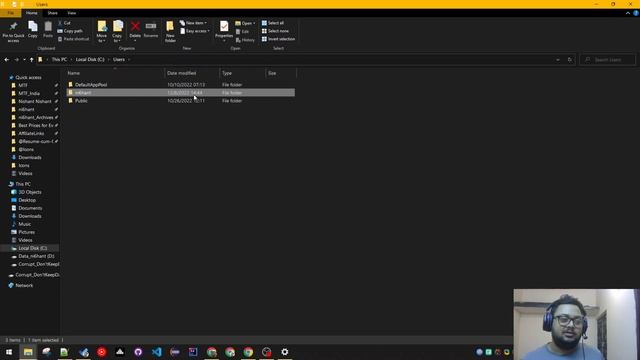Click the Refresh button beside address bar
This screenshot has height=360, width=640.
pos(570,60)
